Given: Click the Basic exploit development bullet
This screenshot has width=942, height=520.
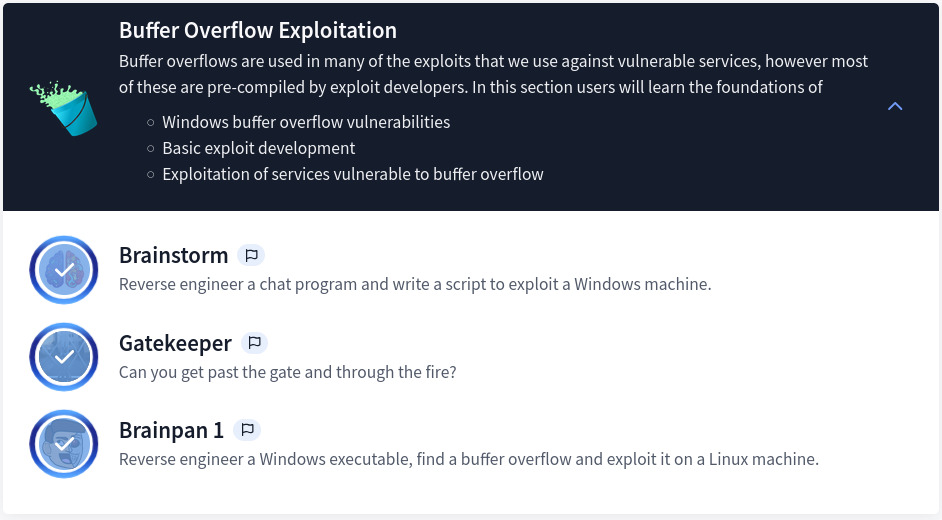Looking at the screenshot, I should (x=258, y=148).
